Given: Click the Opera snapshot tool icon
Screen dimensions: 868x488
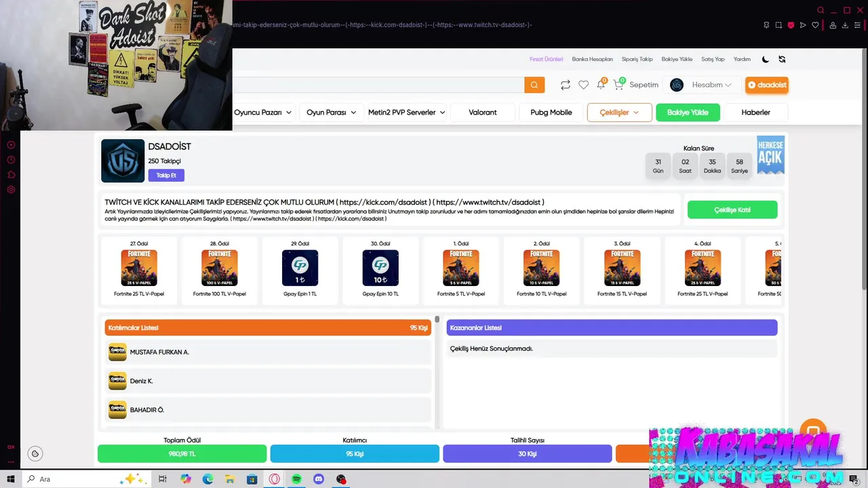Looking at the screenshot, I should coord(778,25).
